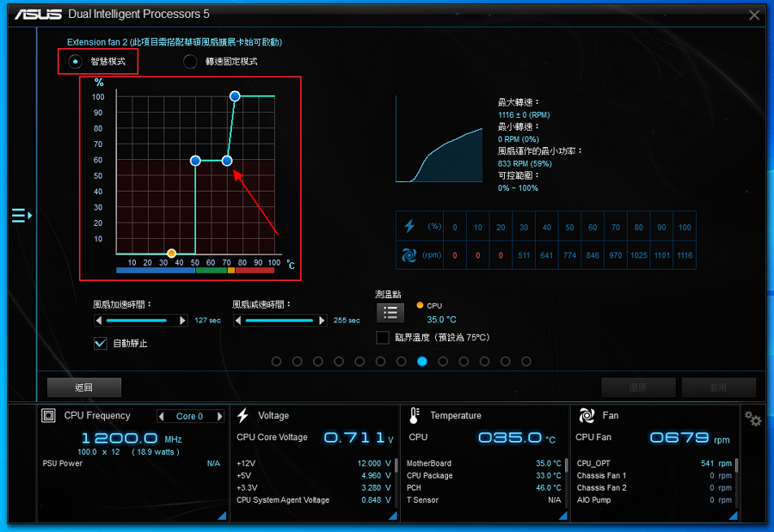Go to the first fan page dot
The image size is (774, 532).
click(276, 361)
